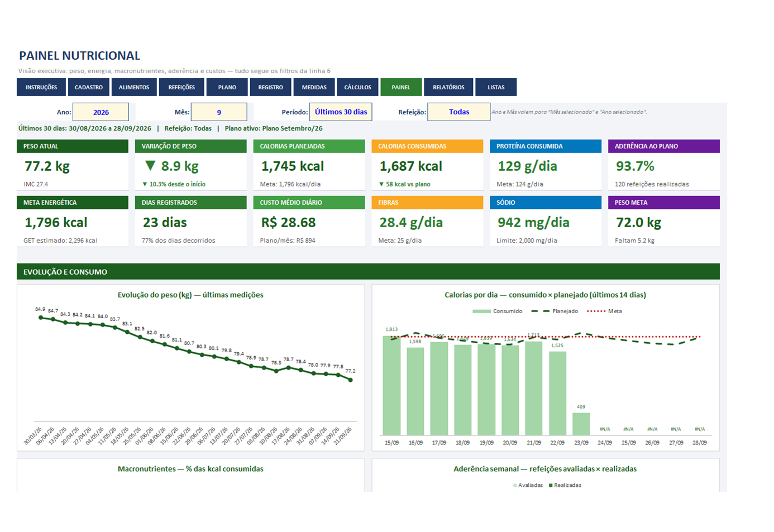Click the Planejado legend entry
The width and height of the screenshot is (774, 532).
point(555,311)
